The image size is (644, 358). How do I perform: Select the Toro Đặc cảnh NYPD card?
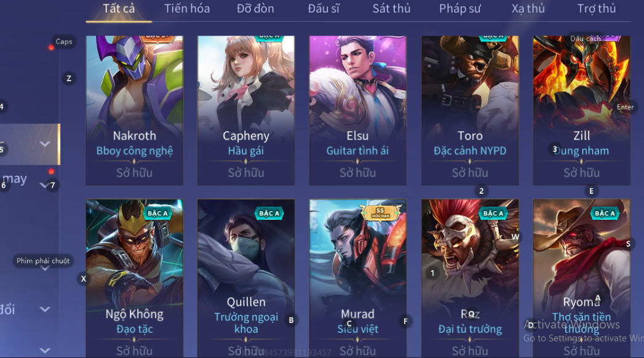[470, 110]
